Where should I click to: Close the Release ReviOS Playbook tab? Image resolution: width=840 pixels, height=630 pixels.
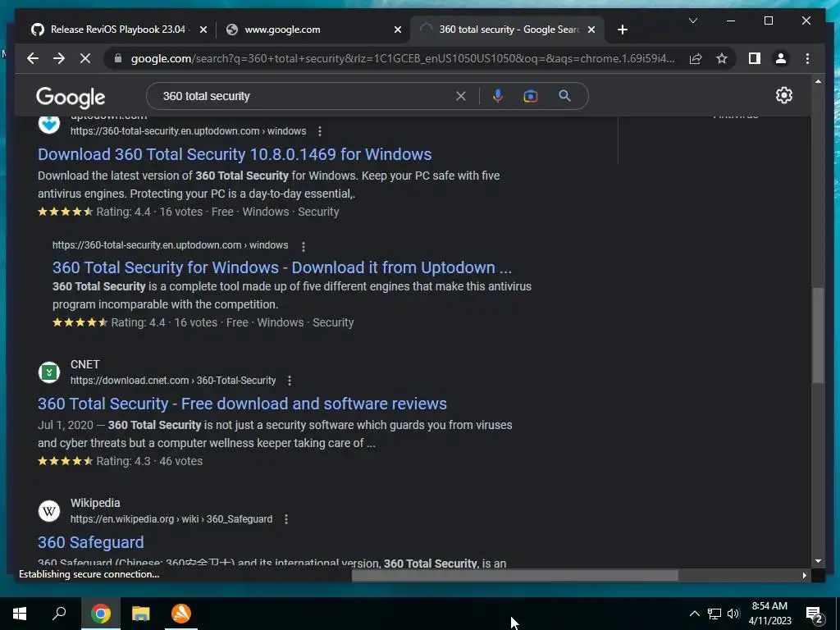(x=203, y=30)
